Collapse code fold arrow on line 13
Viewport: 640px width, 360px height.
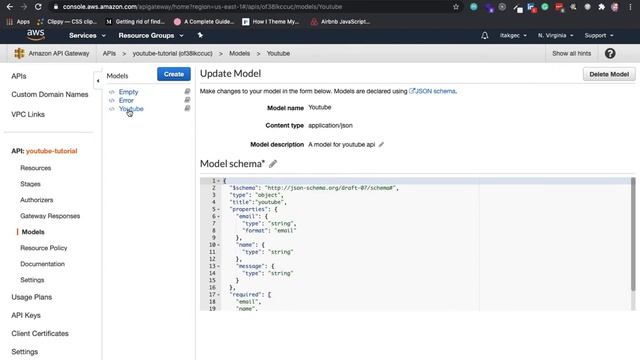click(218, 266)
